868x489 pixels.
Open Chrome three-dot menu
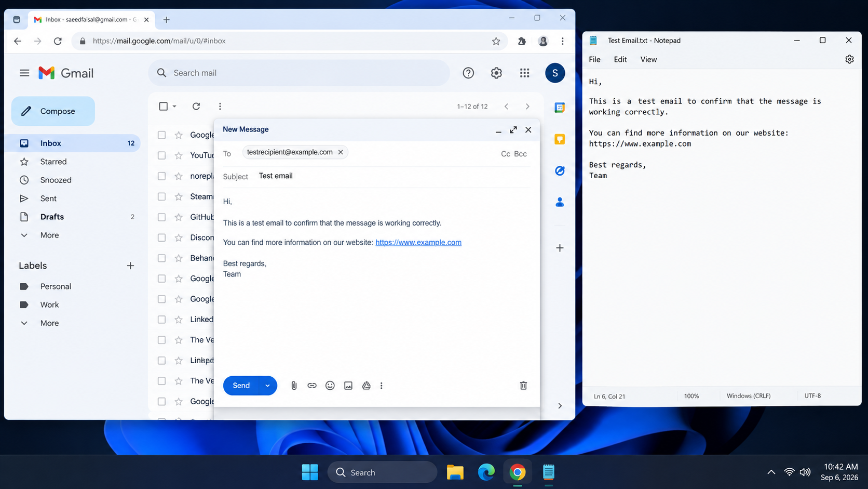(x=563, y=41)
